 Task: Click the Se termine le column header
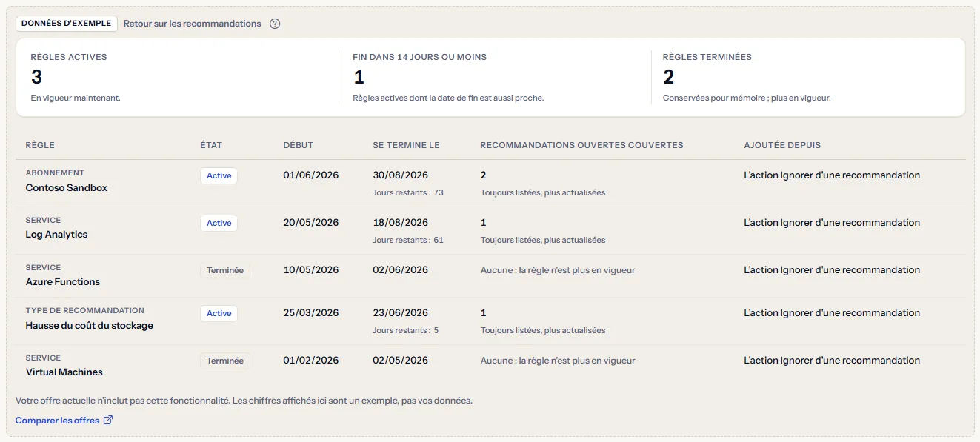[x=407, y=145]
